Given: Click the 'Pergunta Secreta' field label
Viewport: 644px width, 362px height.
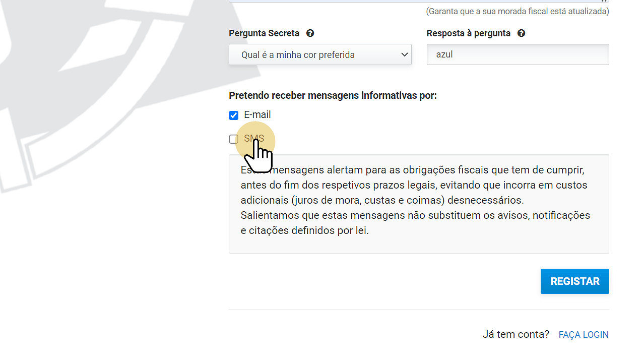Looking at the screenshot, I should (264, 33).
